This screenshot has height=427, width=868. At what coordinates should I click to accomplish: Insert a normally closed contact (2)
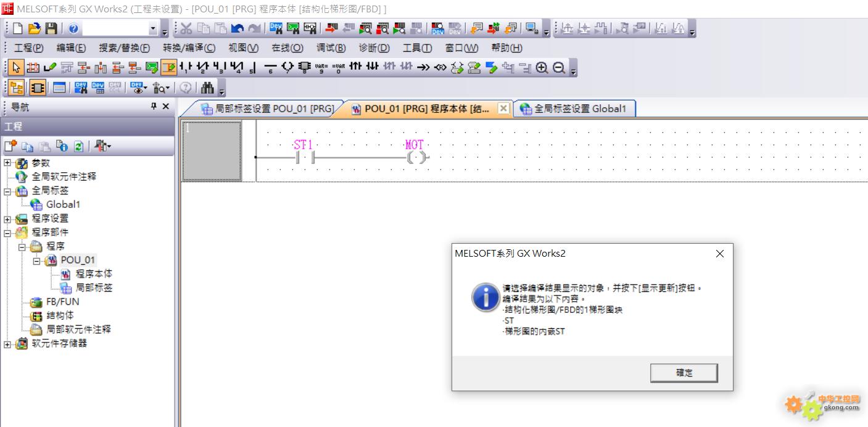coord(202,67)
